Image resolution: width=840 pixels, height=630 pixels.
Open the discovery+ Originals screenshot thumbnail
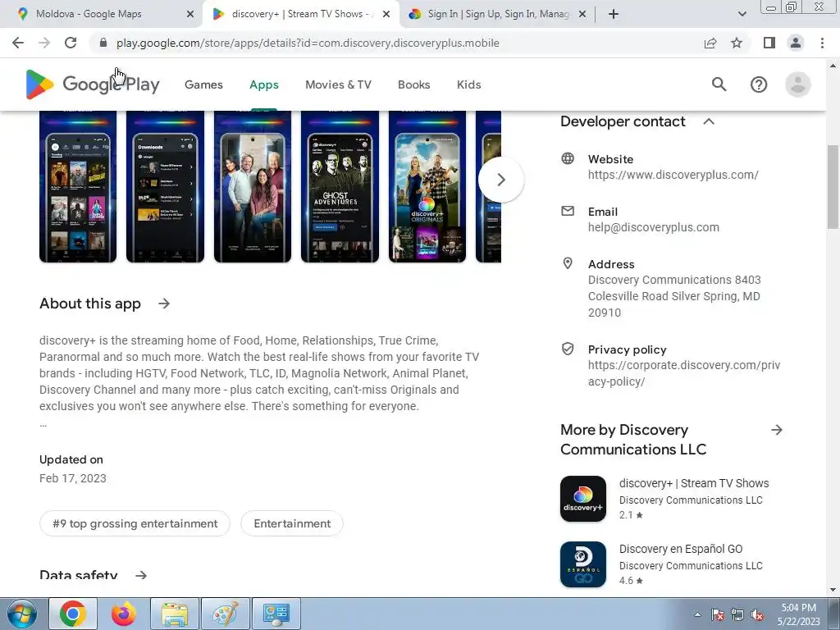click(427, 186)
